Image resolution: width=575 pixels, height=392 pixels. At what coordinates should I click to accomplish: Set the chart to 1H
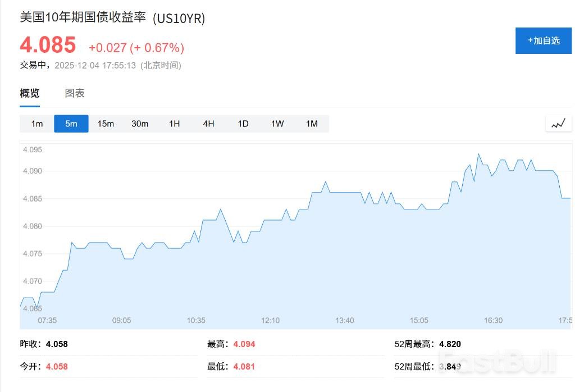pyautogui.click(x=175, y=124)
